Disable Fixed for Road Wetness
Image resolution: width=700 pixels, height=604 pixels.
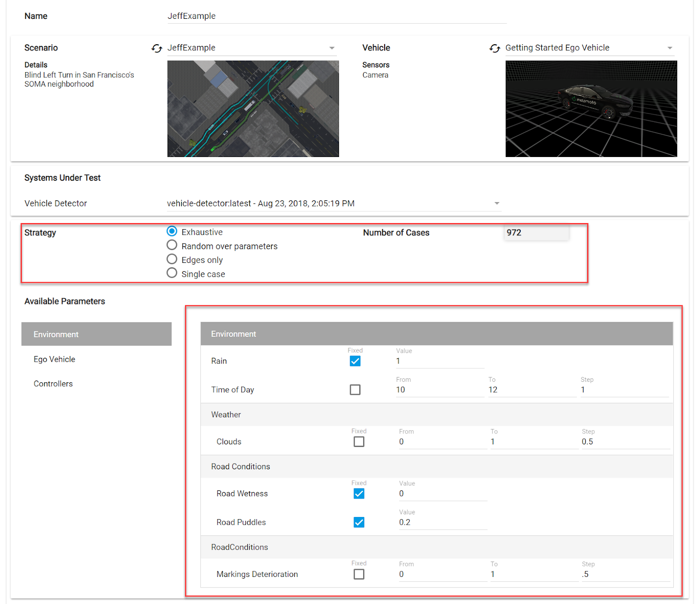tap(359, 494)
